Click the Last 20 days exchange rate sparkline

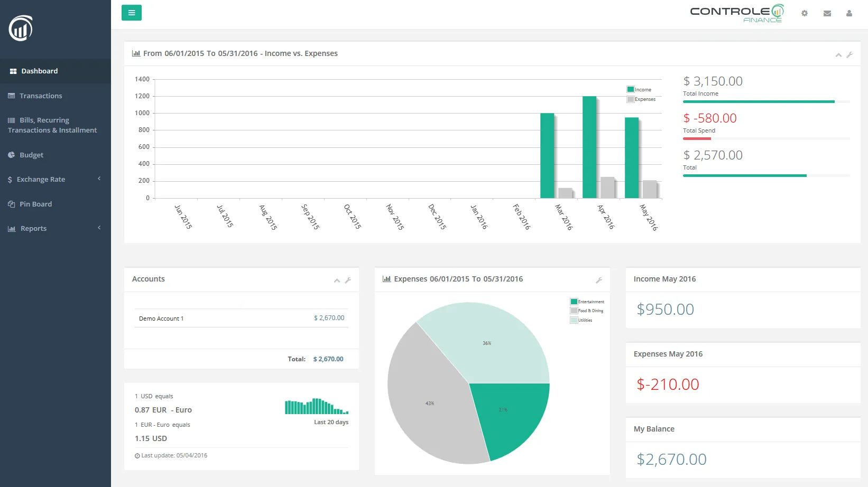(x=316, y=407)
